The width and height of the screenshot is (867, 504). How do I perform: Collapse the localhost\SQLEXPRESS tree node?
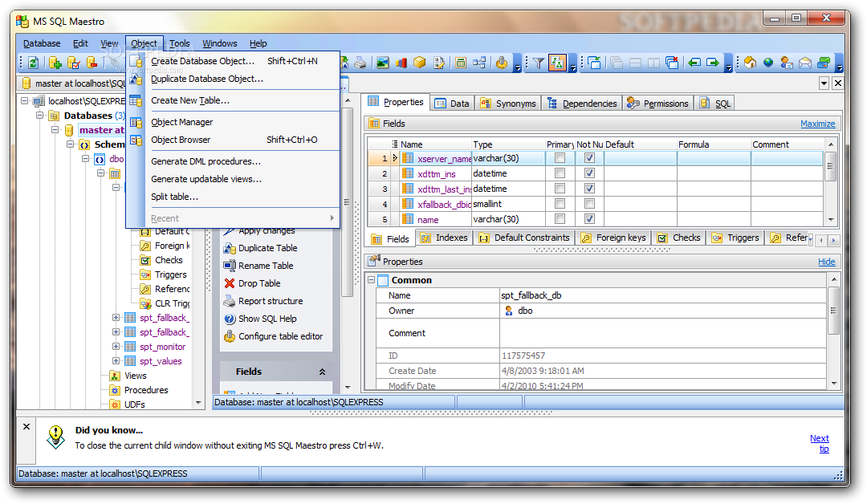[25, 100]
